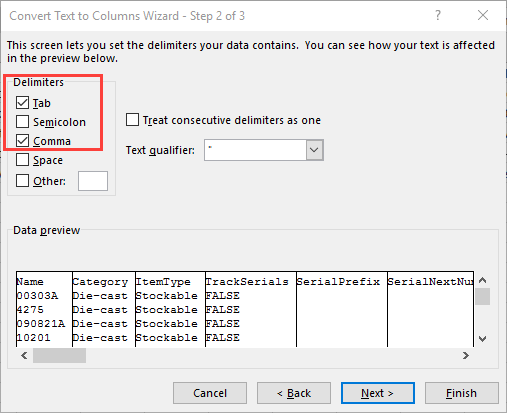Tick the Other delimiter checkbox
This screenshot has height=413, width=507.
(22, 181)
